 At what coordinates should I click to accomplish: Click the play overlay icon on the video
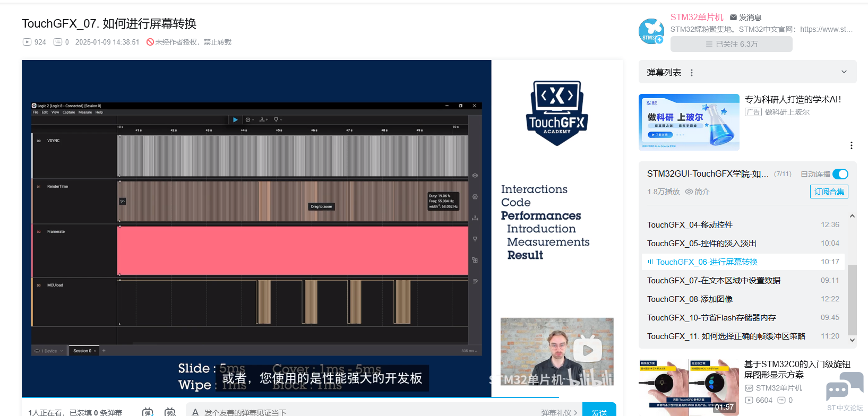click(x=587, y=350)
